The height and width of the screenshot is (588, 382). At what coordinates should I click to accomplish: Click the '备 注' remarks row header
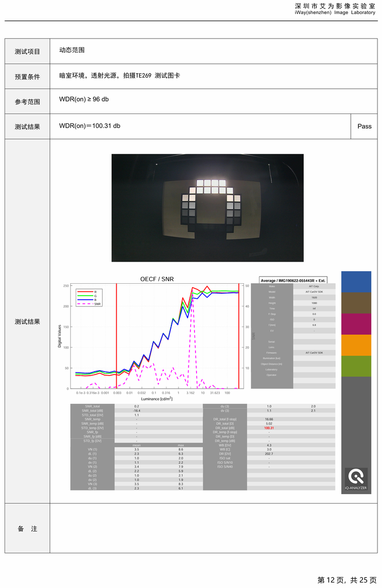(x=27, y=528)
